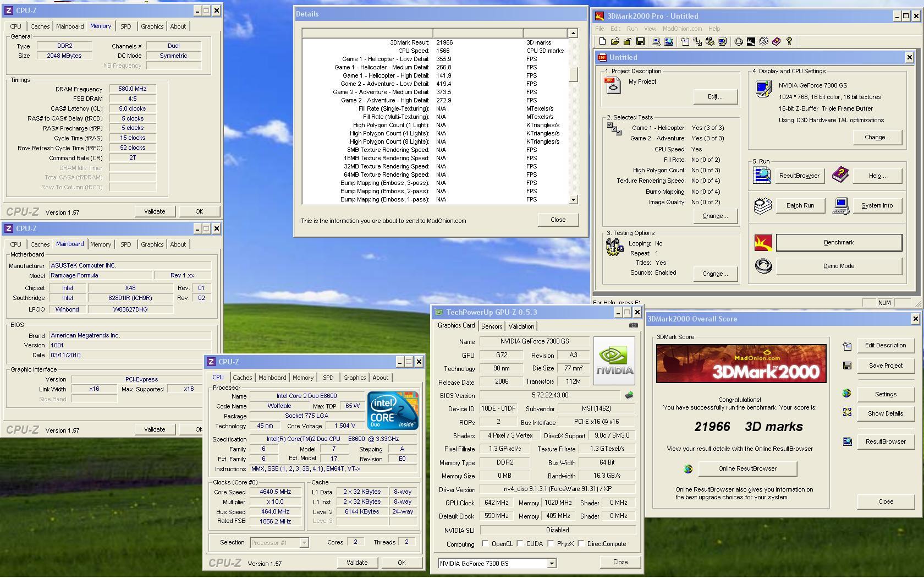
Task: Click icon beside Edit Description in Overall Score
Action: (847, 346)
